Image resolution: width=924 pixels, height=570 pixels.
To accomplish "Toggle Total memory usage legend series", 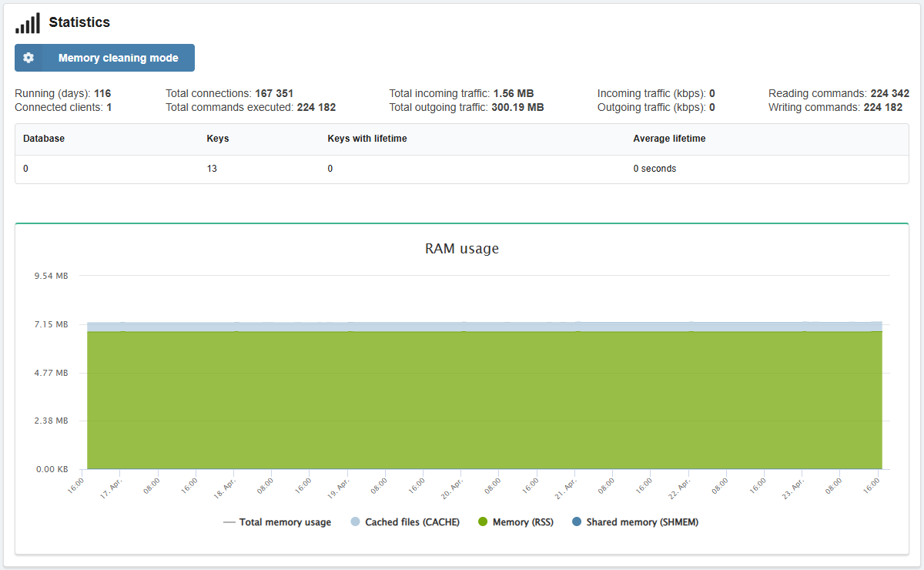I will tap(277, 522).
